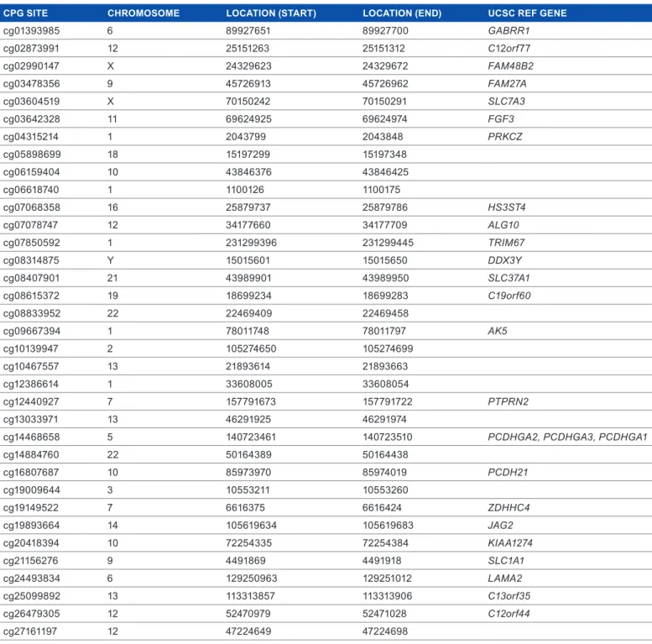Click the LOCATION (END) column header
Viewport: 652px width, 644px height.
coord(402,13)
